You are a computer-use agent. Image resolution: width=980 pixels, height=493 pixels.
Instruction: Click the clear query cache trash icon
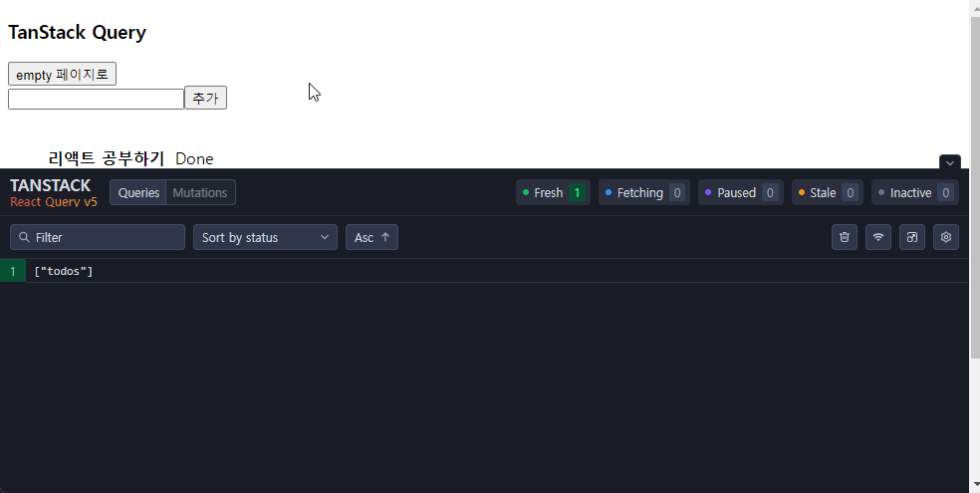coord(845,237)
